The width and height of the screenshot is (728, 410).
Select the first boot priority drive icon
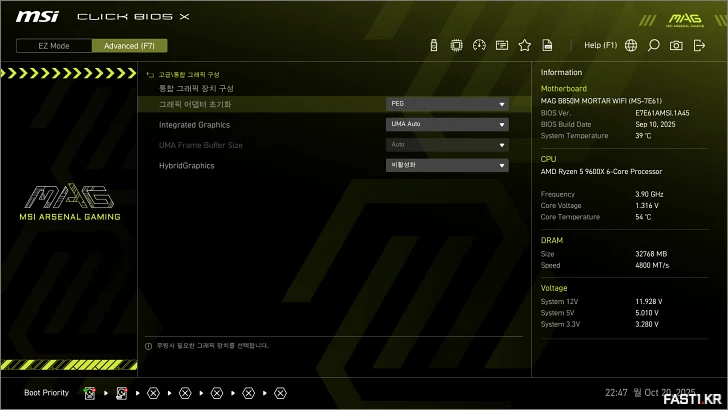pyautogui.click(x=90, y=393)
